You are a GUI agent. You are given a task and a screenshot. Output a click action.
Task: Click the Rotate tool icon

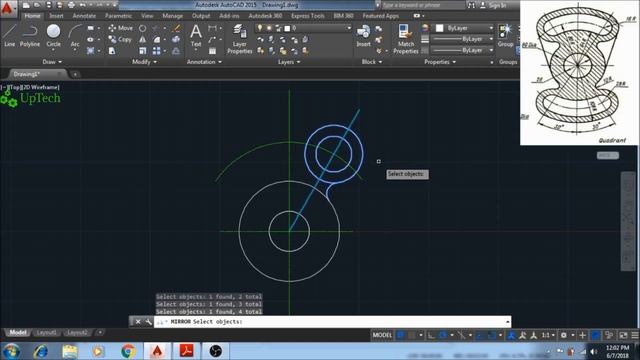pos(142,28)
